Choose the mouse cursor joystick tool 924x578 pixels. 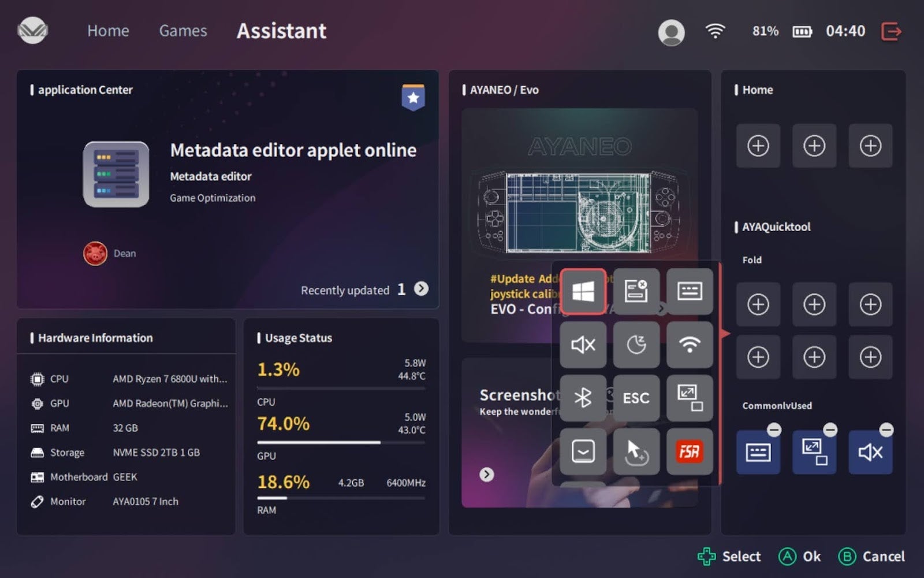coord(636,451)
